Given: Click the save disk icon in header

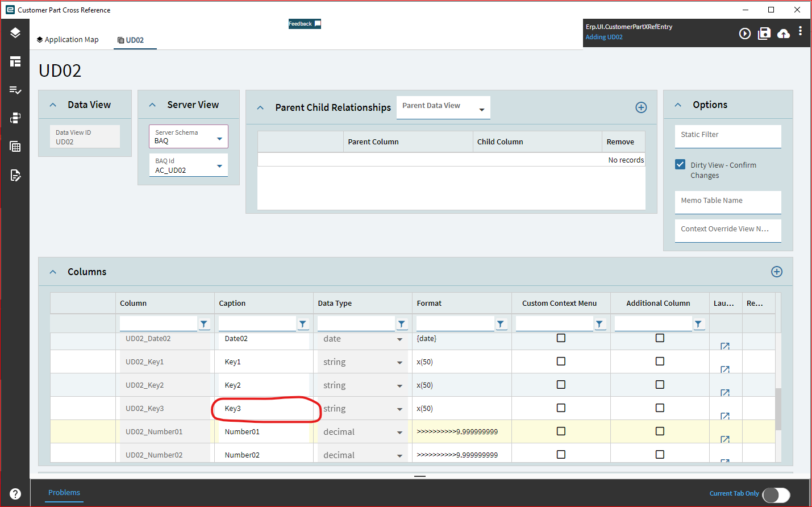Looking at the screenshot, I should pyautogui.click(x=764, y=34).
